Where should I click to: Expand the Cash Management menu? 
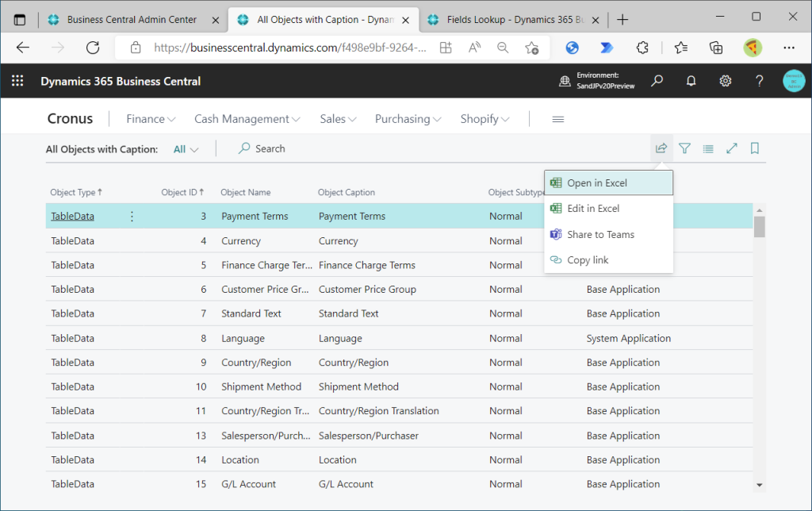pos(247,119)
